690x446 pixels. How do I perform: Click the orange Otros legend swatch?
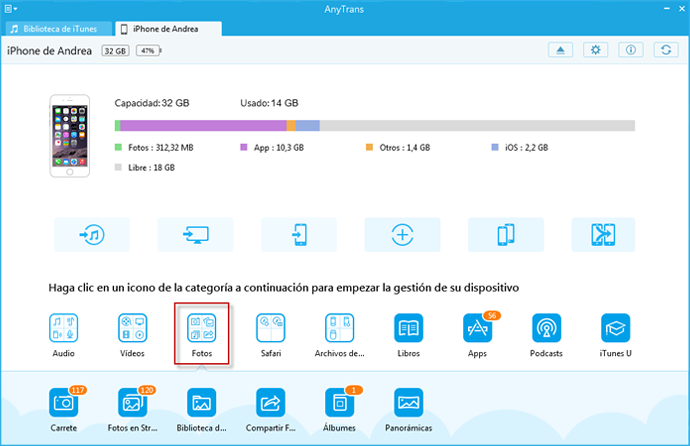370,147
